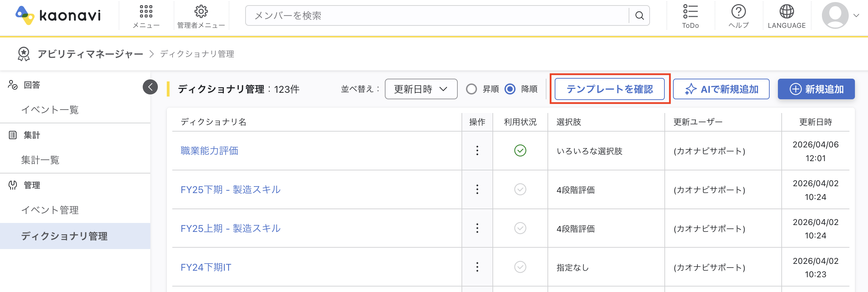Select the 降順 radio button
Viewport: 868px width, 292px height.
[x=510, y=89]
